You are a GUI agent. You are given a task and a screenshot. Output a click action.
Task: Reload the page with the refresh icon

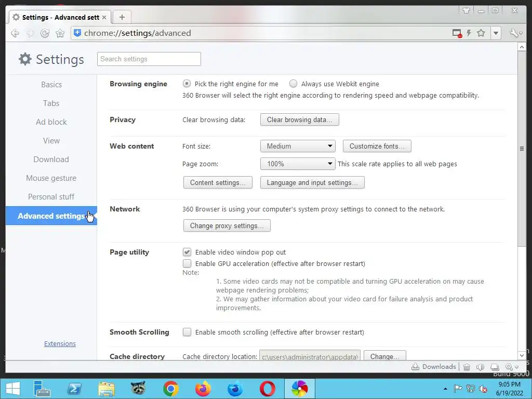(x=45, y=33)
